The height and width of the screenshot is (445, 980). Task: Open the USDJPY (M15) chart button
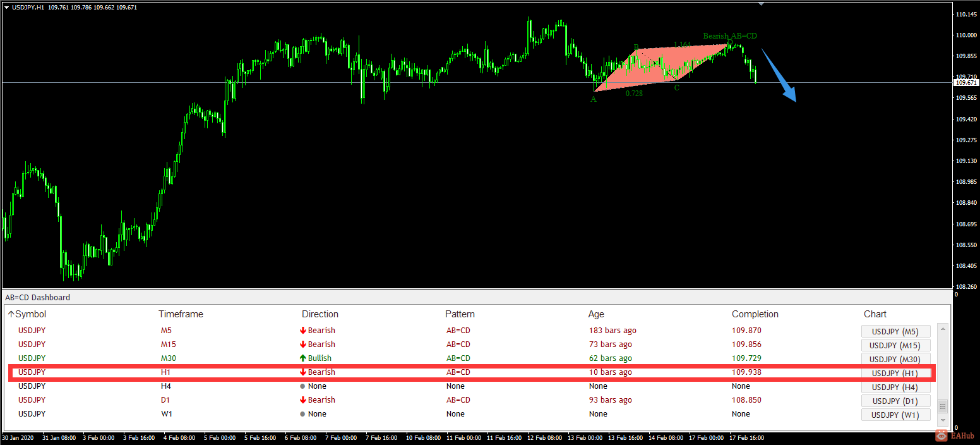pos(896,345)
